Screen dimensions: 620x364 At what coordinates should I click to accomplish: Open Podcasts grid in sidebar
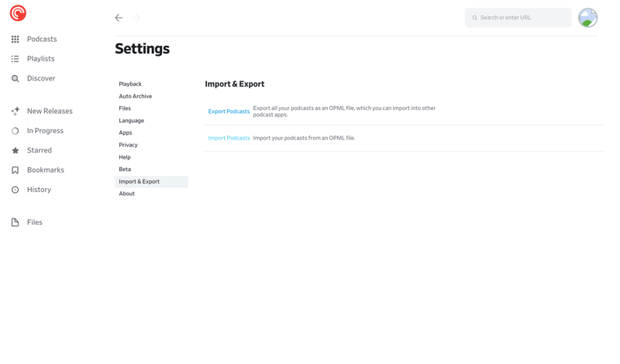[41, 39]
